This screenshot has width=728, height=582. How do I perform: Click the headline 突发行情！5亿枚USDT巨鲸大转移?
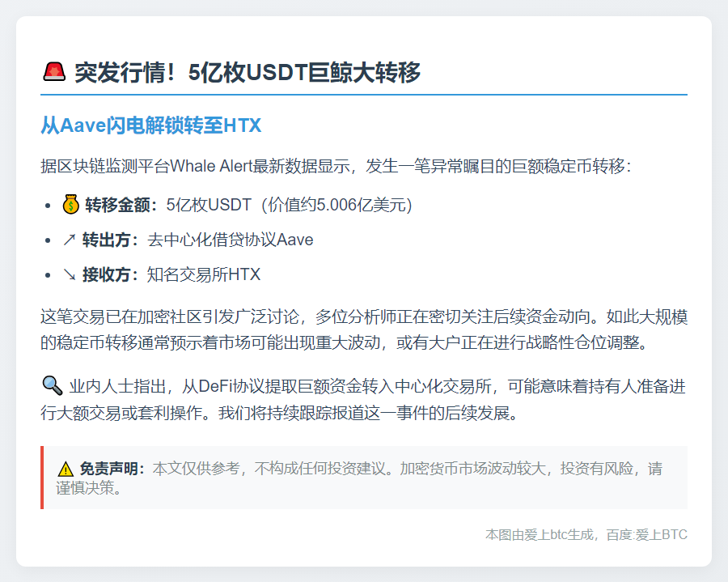pos(248,73)
